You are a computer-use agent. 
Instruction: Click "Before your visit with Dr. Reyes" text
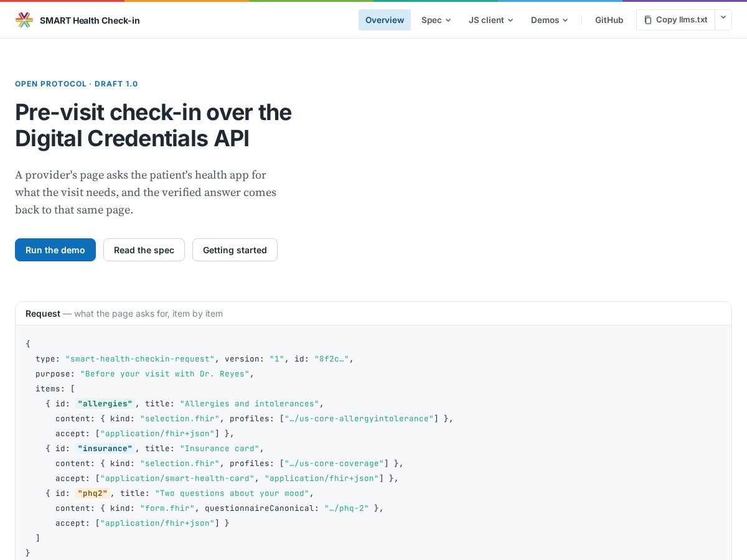pos(165,373)
